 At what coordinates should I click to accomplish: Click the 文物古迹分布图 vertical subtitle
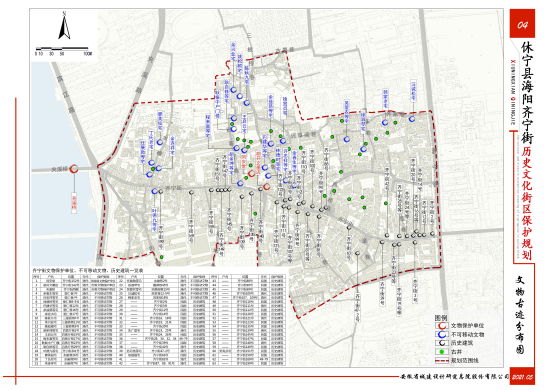pyautogui.click(x=520, y=314)
